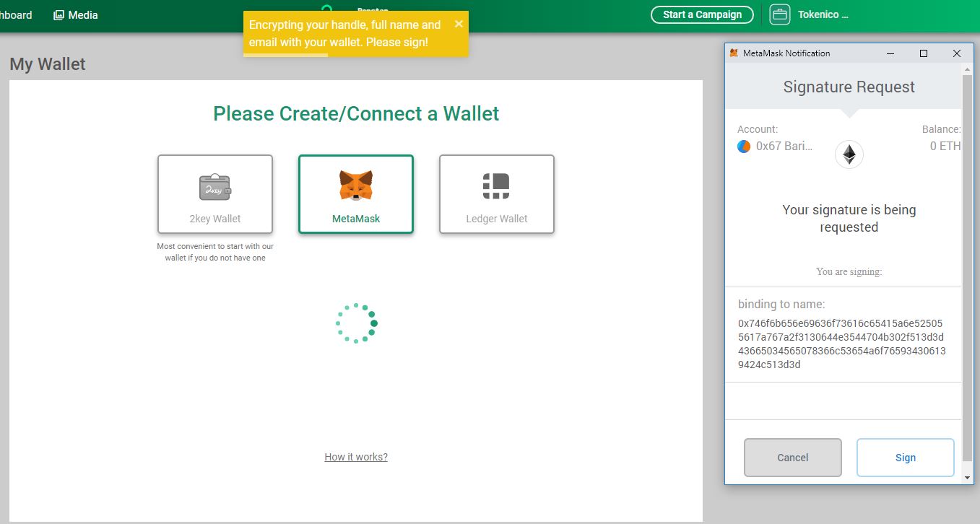Choose the Ledger Wallet card
980x524 pixels.
click(497, 194)
